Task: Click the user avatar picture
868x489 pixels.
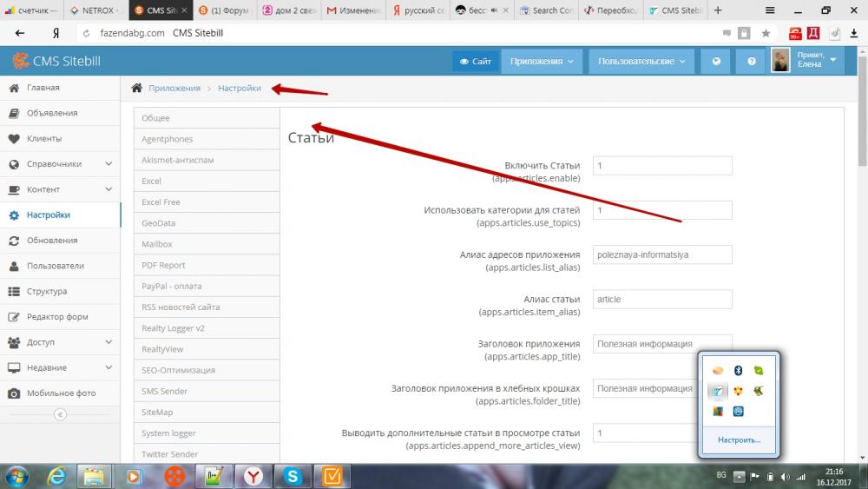Action: 780,60
